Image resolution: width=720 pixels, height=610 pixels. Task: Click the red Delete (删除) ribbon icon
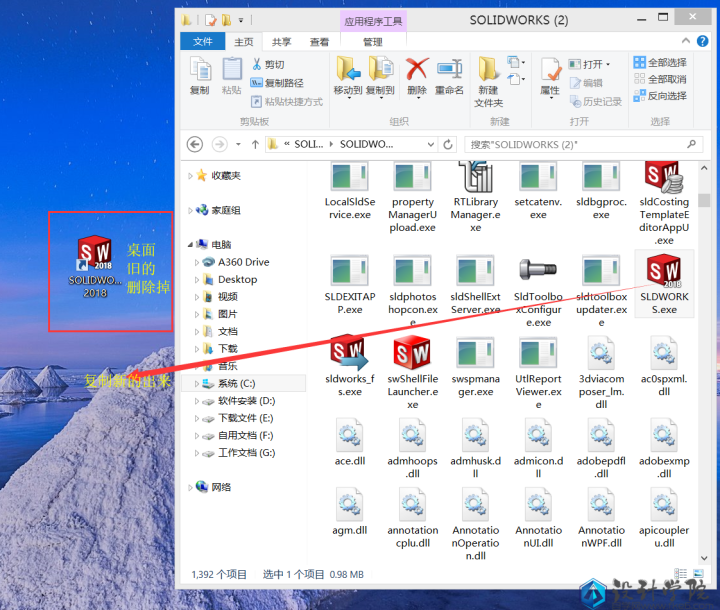coord(417,69)
